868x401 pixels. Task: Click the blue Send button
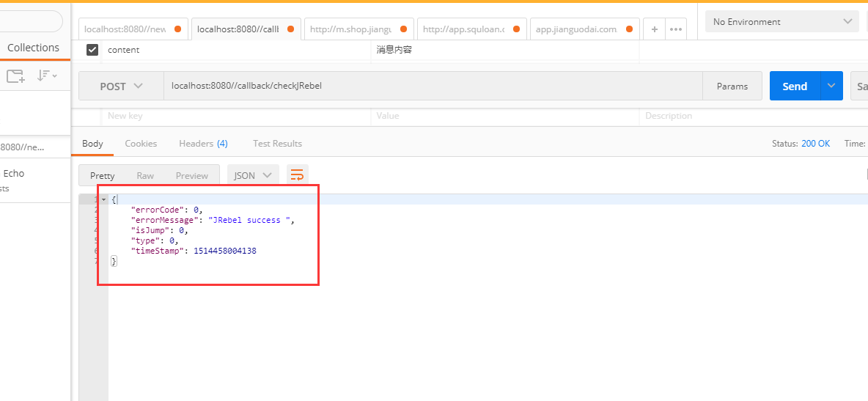795,86
